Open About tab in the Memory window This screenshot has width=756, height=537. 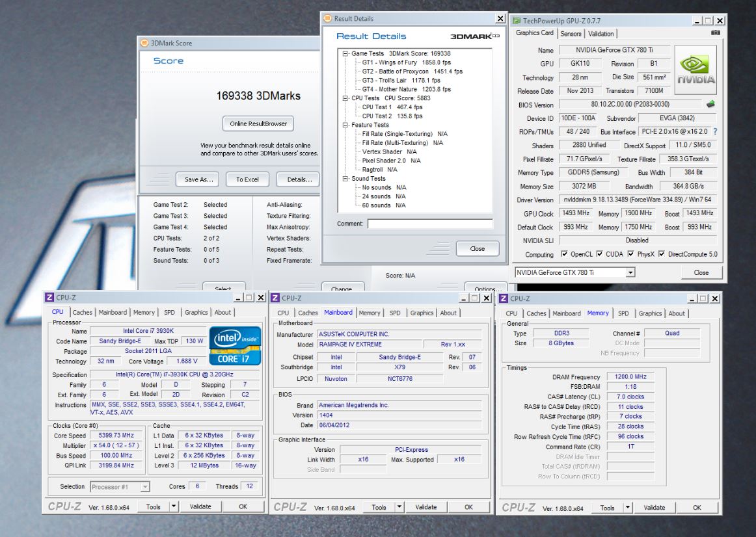[677, 313]
